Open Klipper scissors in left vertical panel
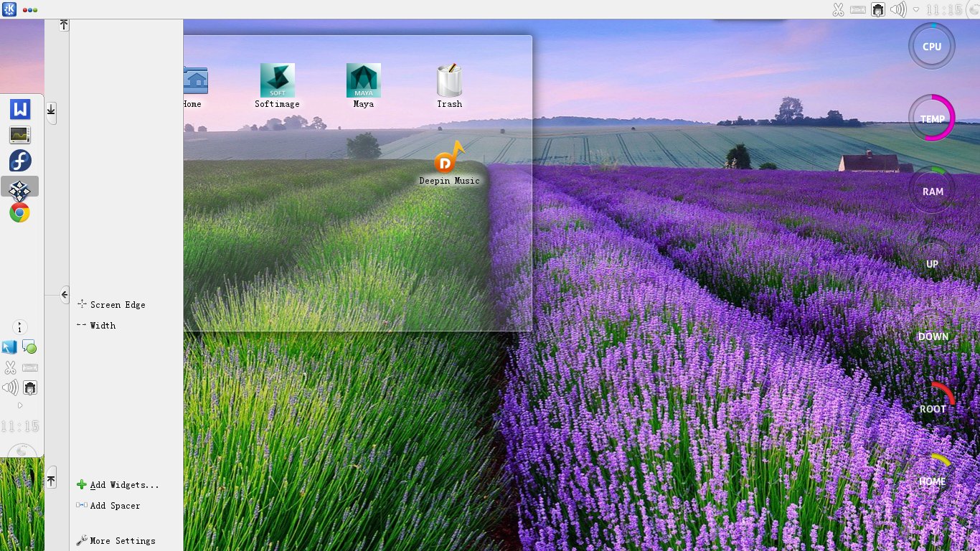 click(10, 368)
